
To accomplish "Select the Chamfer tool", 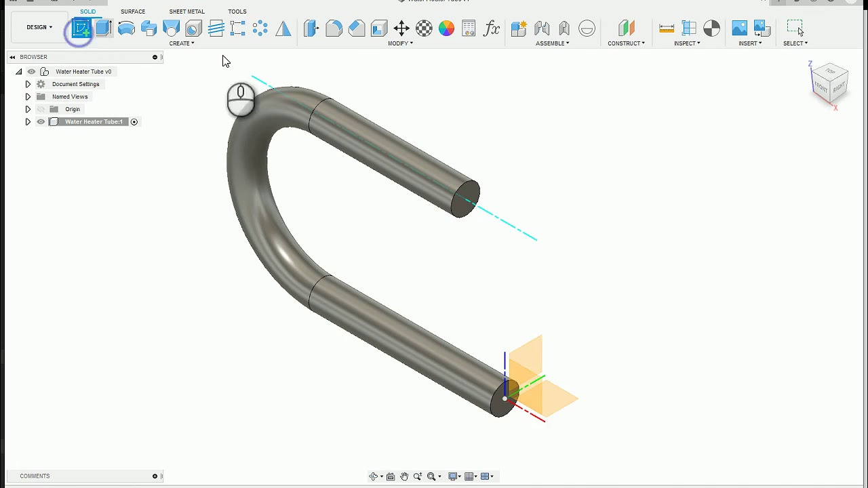I will 357,28.
